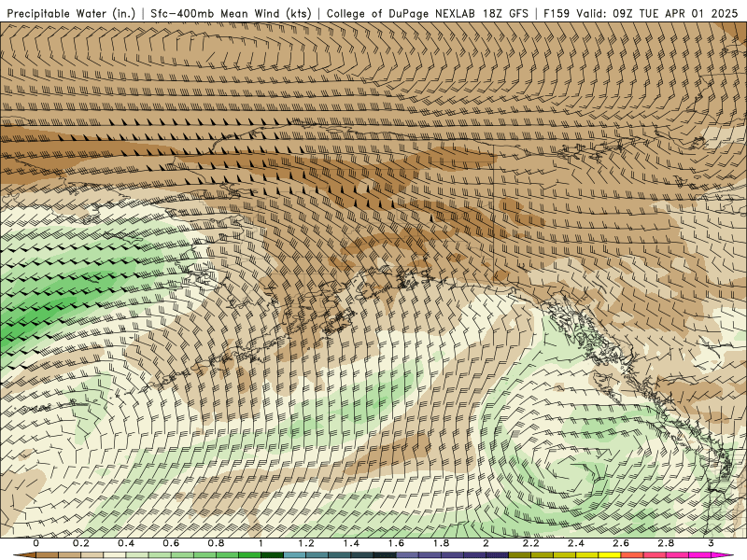Click the '0.6' colorbar label
747x560 pixels.
[x=171, y=543]
